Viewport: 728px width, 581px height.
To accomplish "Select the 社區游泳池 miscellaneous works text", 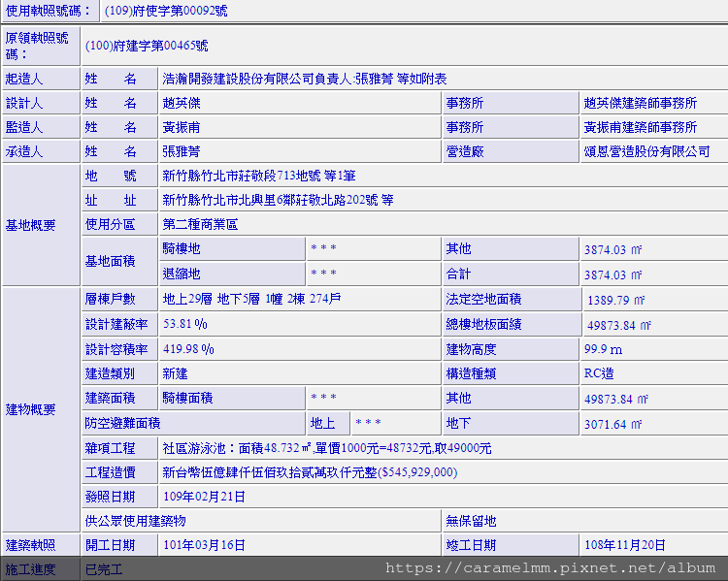I will 327,448.
